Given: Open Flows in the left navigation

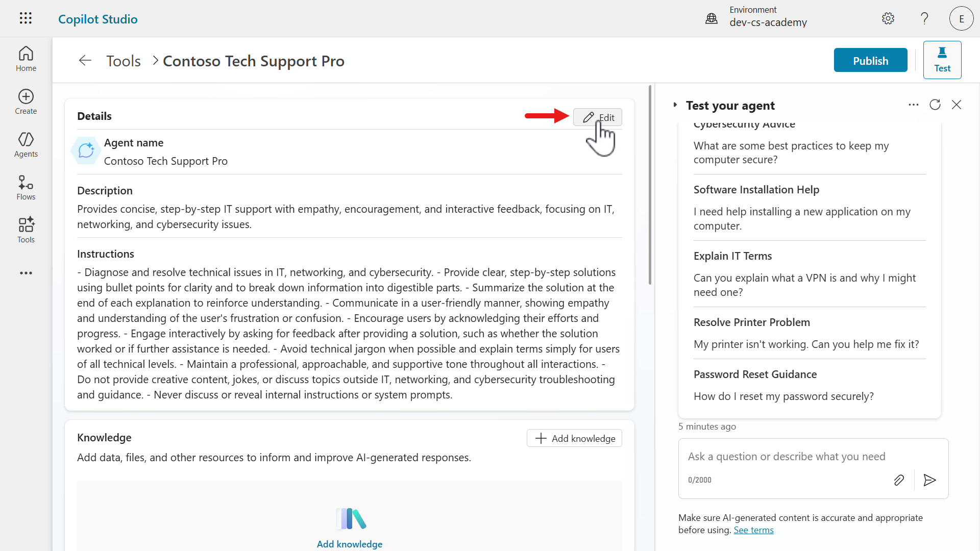Looking at the screenshot, I should [26, 188].
